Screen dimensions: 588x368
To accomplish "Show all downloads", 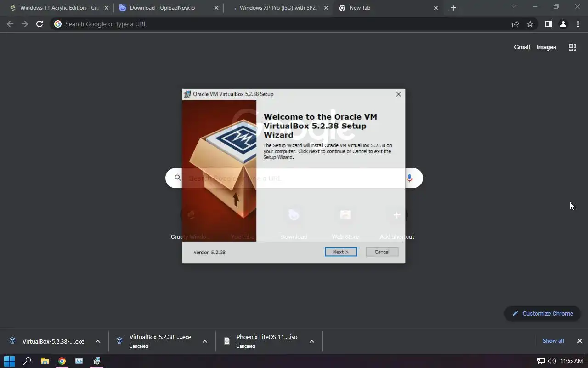I will click(x=553, y=341).
